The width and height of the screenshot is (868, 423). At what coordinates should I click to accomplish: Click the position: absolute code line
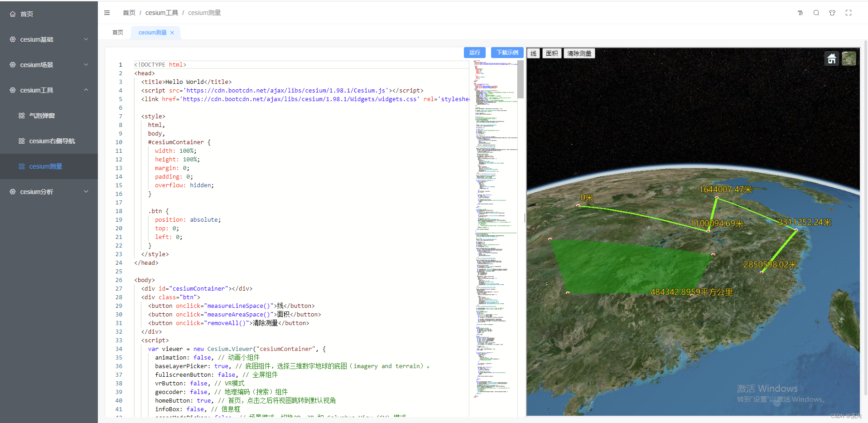(188, 220)
